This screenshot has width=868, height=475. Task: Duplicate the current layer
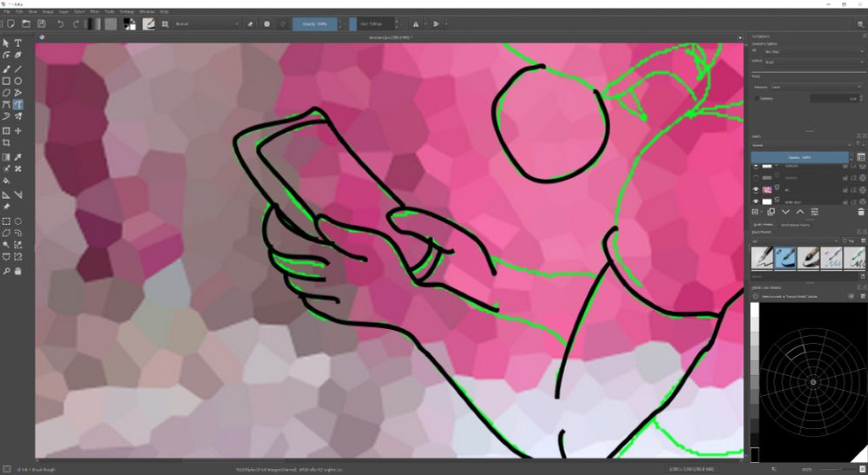pos(771,212)
